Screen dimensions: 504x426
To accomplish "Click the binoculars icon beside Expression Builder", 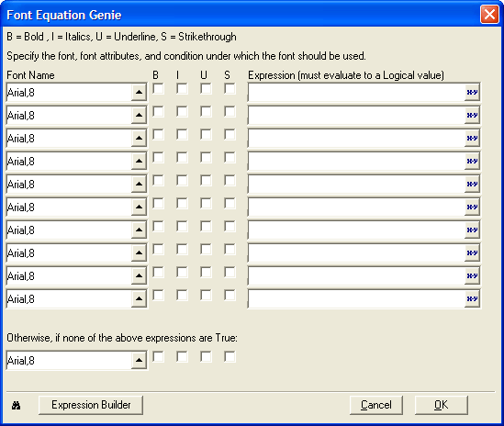I will pos(17,406).
